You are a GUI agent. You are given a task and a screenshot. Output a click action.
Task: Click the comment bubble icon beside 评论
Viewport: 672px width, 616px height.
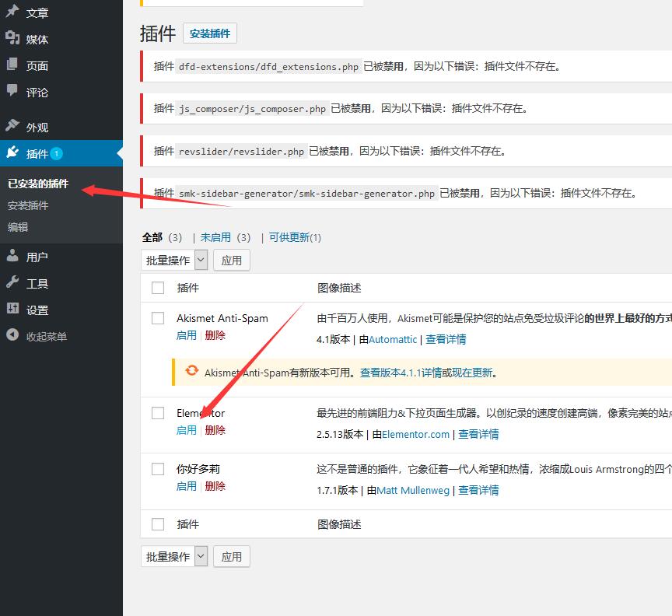[x=12, y=90]
